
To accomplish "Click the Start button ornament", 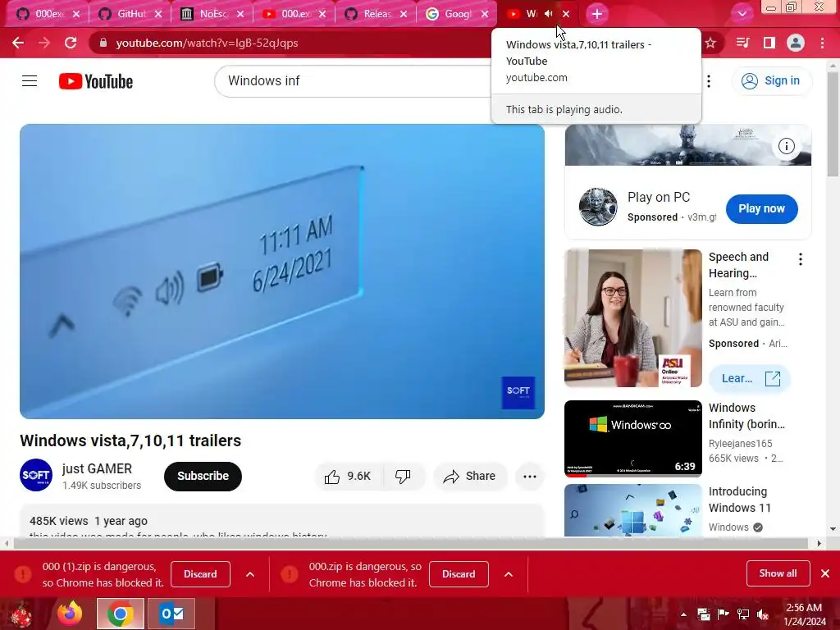I will 21,614.
